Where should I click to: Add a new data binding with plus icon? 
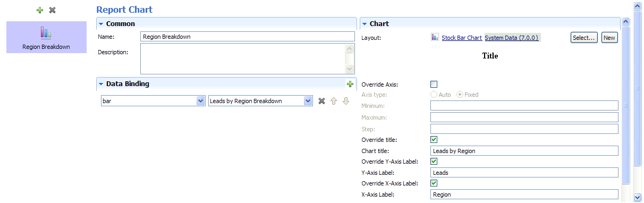click(350, 84)
